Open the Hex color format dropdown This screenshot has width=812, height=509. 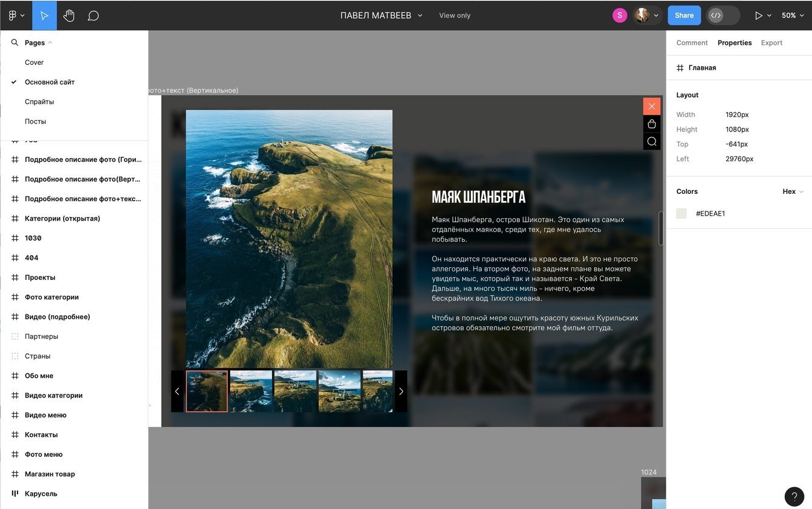793,191
